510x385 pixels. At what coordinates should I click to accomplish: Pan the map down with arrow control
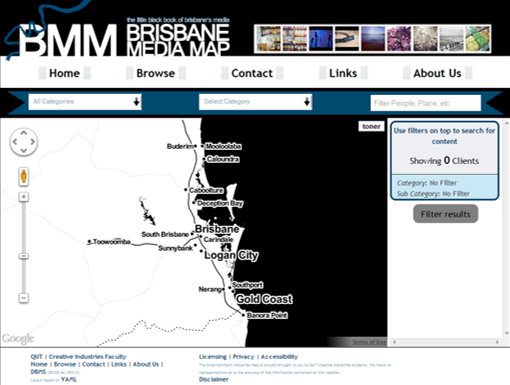tap(24, 151)
